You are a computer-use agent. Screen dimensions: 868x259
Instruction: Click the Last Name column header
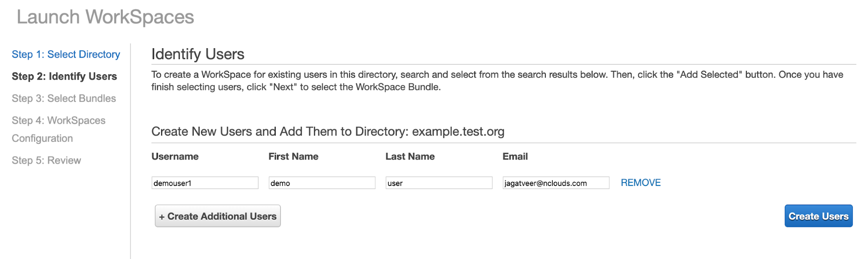click(x=410, y=156)
